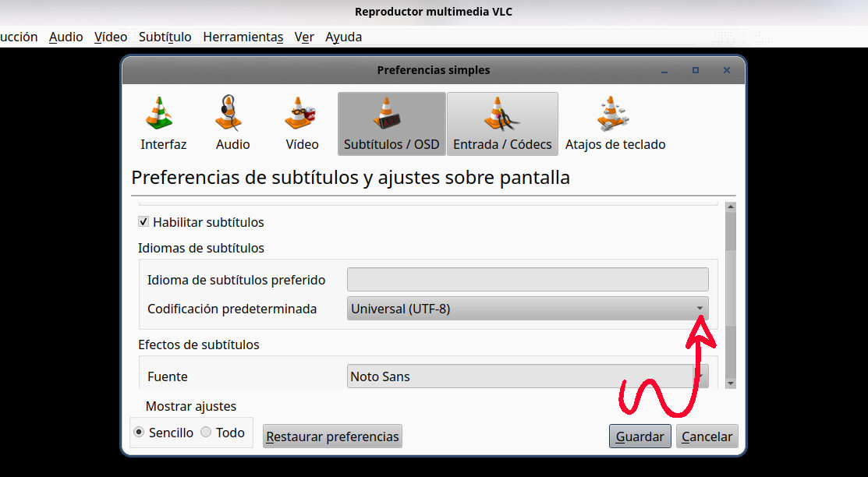This screenshot has height=477, width=868.
Task: Click the Efectos de subtítulos group label
Action: [199, 344]
